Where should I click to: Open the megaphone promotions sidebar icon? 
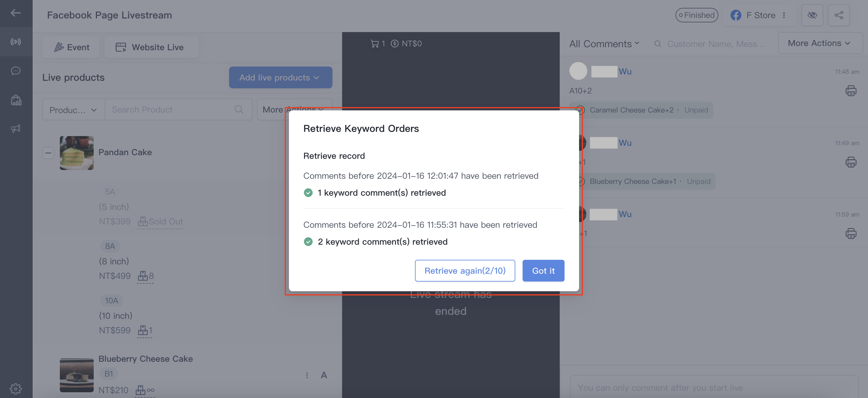pyautogui.click(x=15, y=129)
